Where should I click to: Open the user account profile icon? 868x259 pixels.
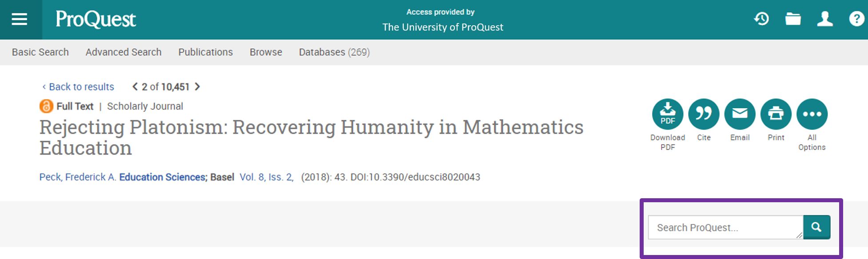pos(825,19)
